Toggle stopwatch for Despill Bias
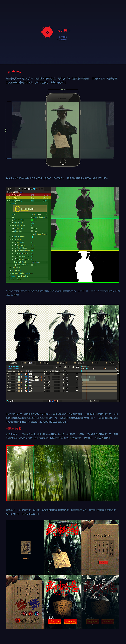Viewport: 126px width, 644px height. coord(13,228)
